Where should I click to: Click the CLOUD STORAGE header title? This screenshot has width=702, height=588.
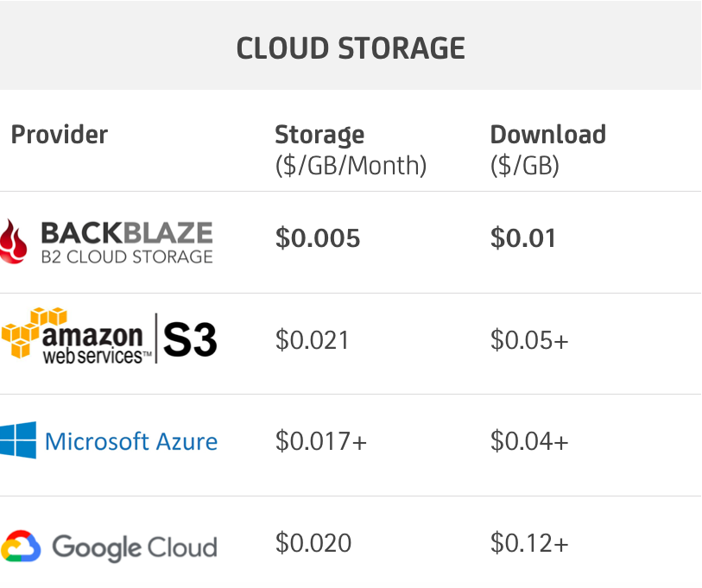click(351, 48)
